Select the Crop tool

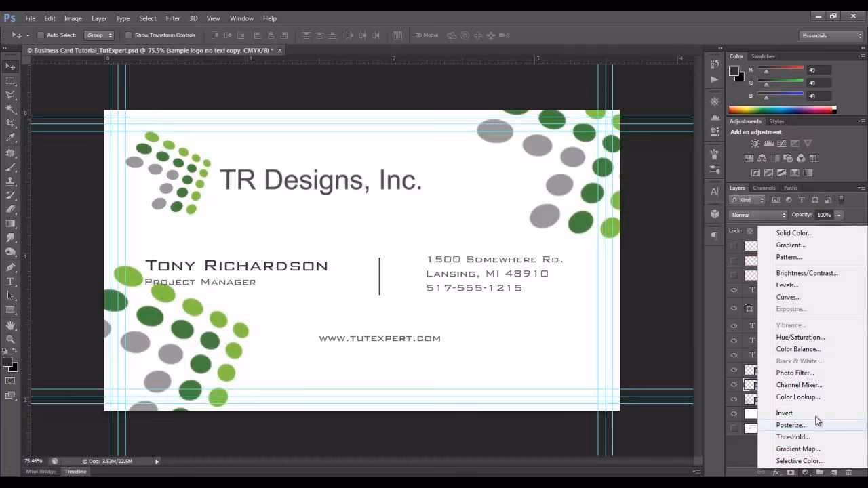coord(9,123)
